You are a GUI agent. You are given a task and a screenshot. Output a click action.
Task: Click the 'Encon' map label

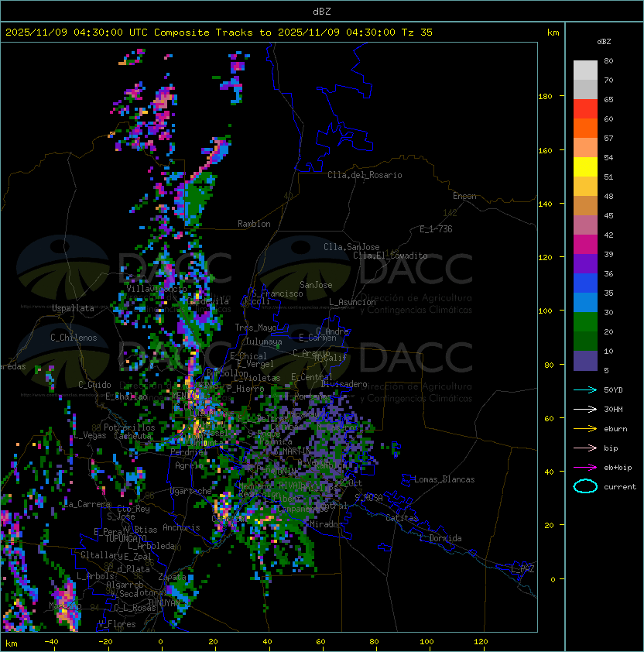click(464, 196)
